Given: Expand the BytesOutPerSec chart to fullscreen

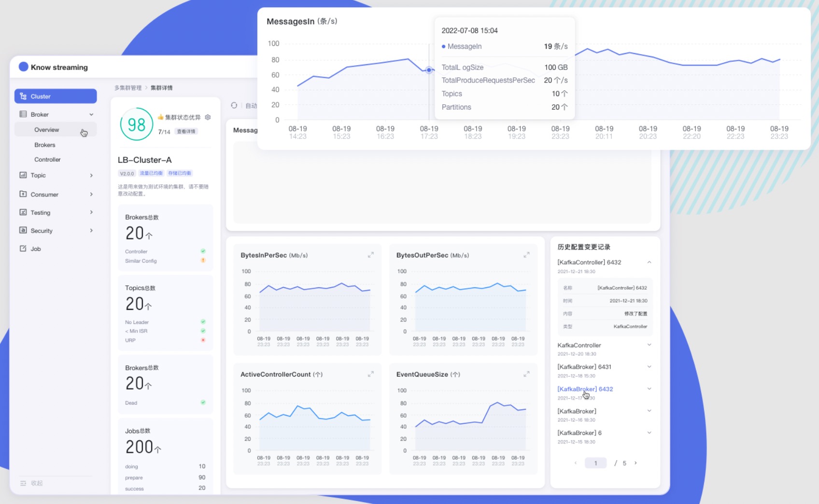Looking at the screenshot, I should pyautogui.click(x=526, y=255).
